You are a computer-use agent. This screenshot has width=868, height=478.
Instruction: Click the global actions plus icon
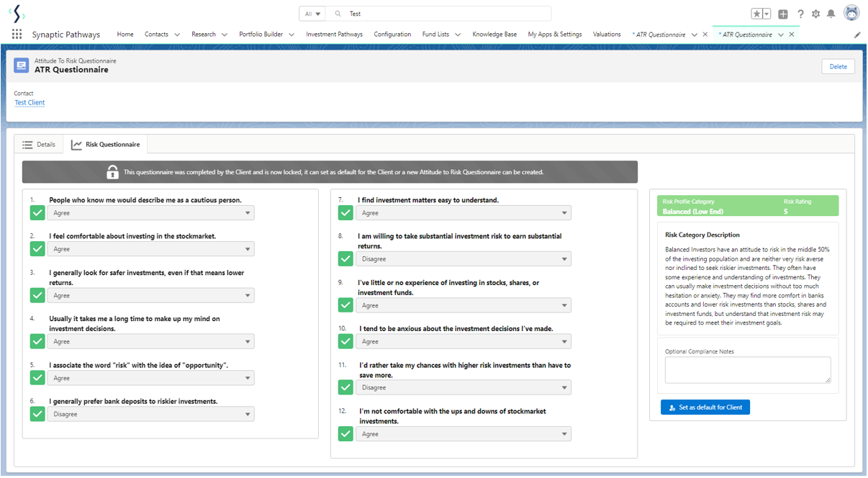click(783, 14)
